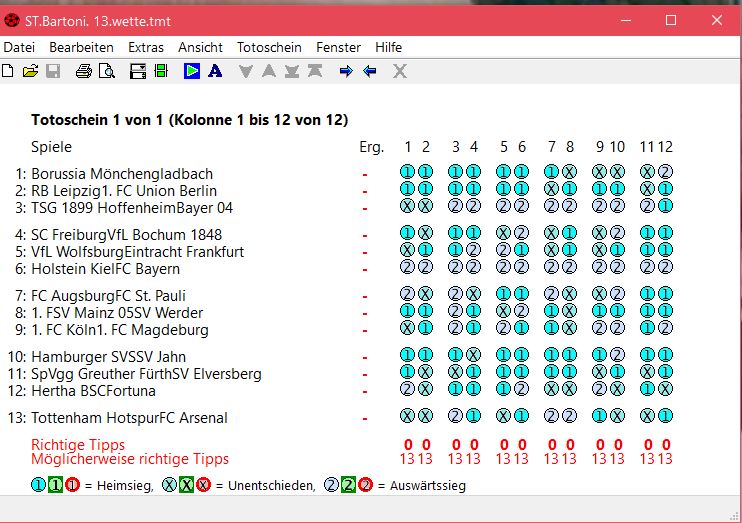Click the grey Auswärtssieg 2 legend icon
Viewport: 742px width, 523px height.
click(x=331, y=485)
